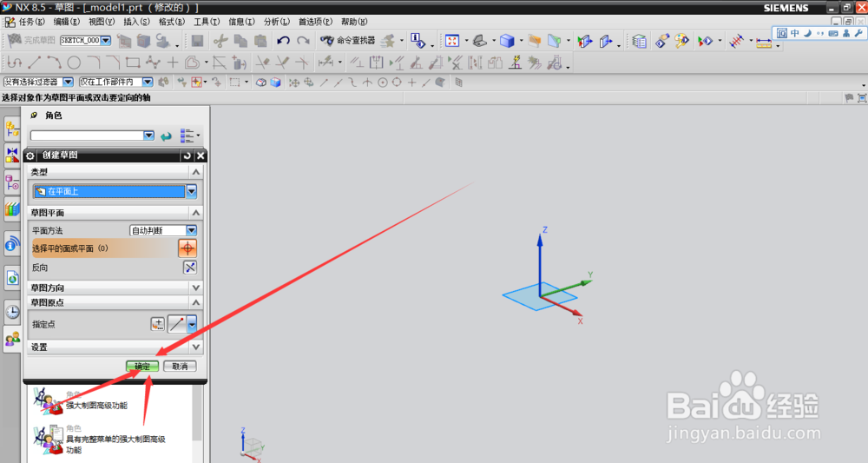Select the Offset Curve tool
Image resolution: width=868 pixels, height=463 pixels.
pyautogui.click(x=192, y=63)
